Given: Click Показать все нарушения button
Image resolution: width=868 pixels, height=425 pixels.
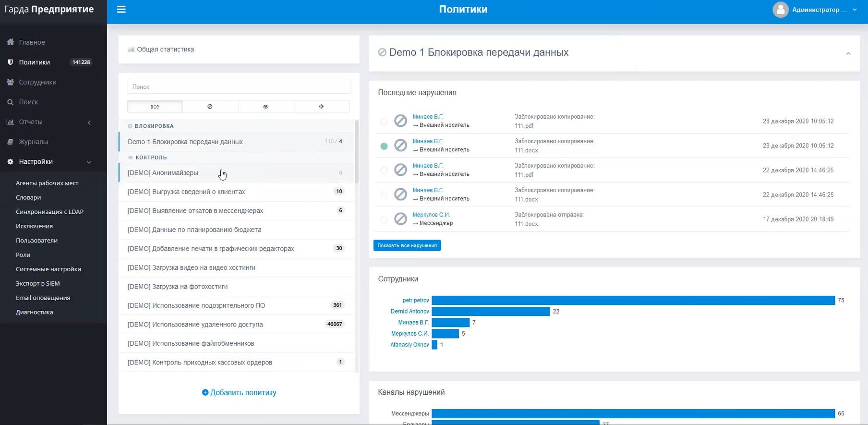Looking at the screenshot, I should point(407,245).
